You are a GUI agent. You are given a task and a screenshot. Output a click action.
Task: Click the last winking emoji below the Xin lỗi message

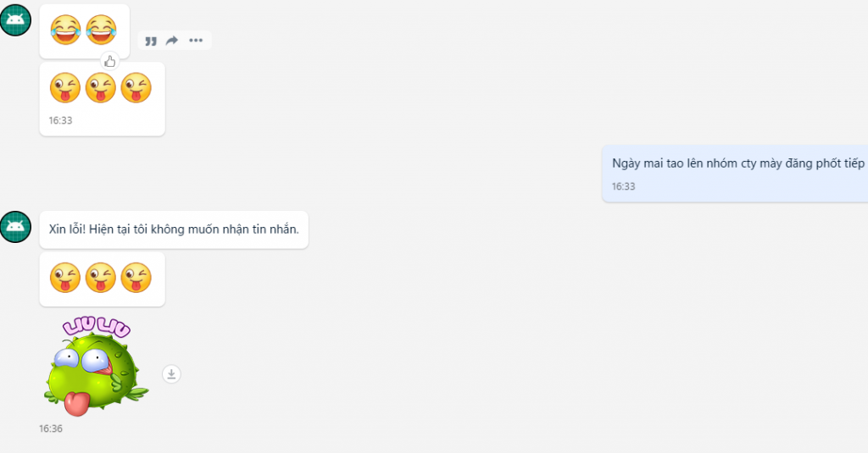click(136, 278)
